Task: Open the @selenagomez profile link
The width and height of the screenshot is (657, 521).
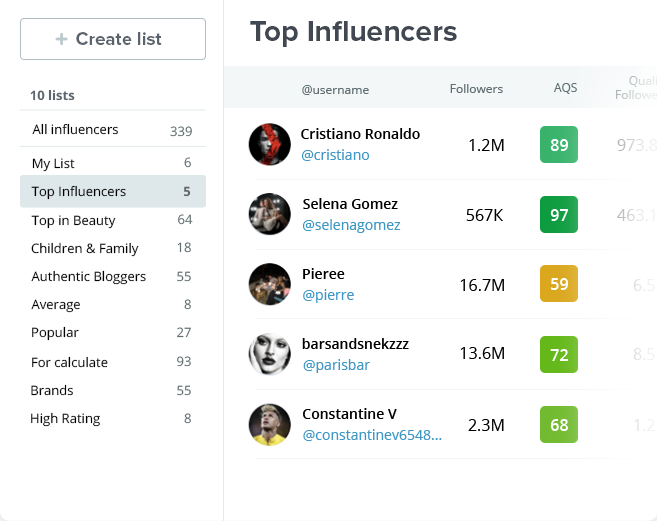Action: 351,225
